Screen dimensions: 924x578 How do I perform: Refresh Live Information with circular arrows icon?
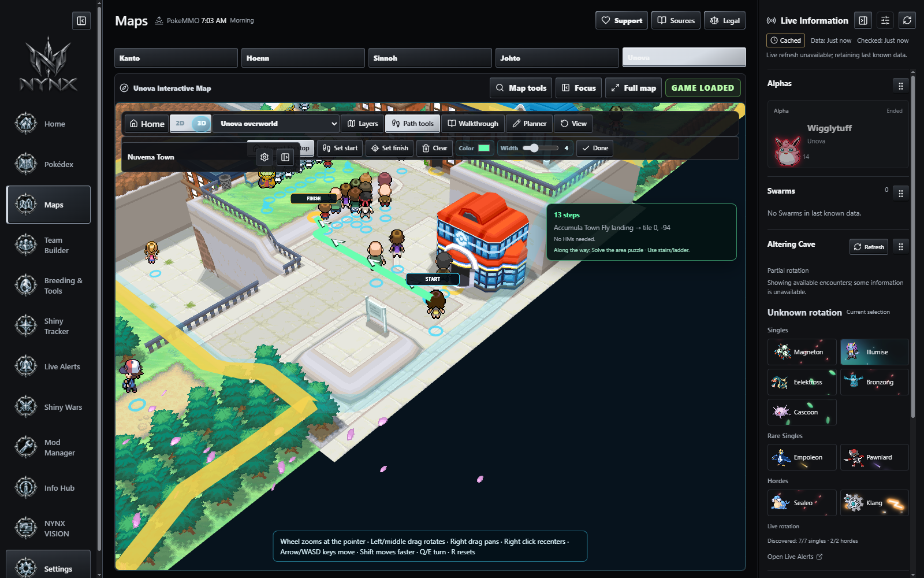point(907,21)
